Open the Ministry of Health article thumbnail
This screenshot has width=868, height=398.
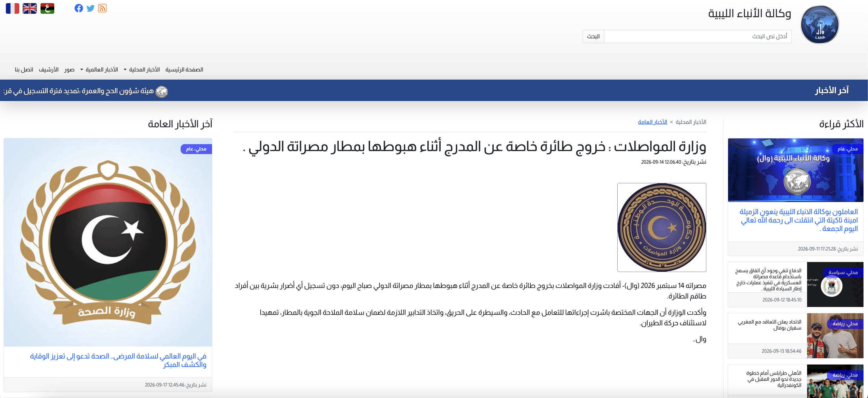coord(108,242)
